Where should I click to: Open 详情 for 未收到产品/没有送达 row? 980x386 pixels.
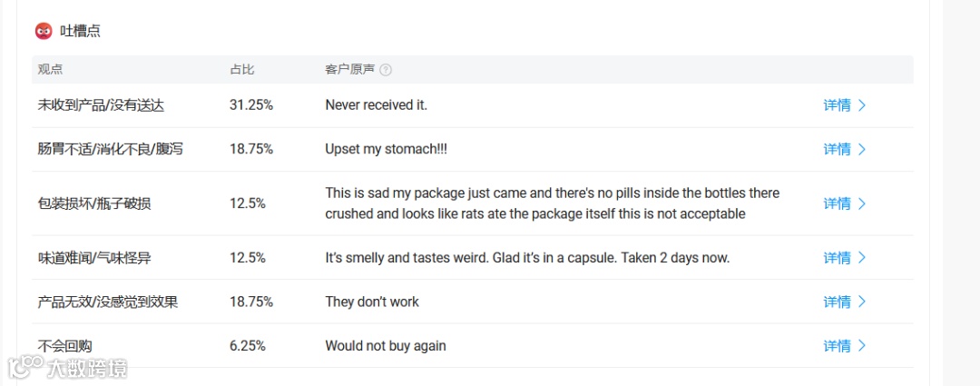pyautogui.click(x=837, y=105)
